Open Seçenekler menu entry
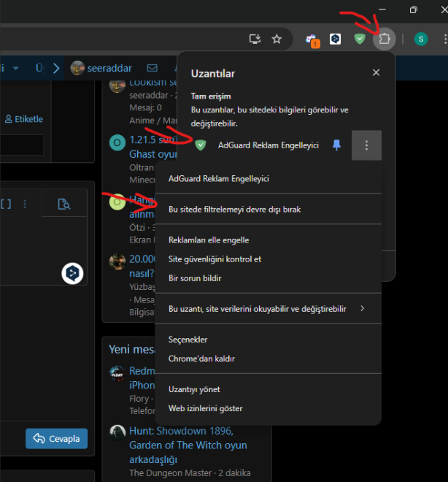The width and height of the screenshot is (448, 482). pyautogui.click(x=268, y=340)
